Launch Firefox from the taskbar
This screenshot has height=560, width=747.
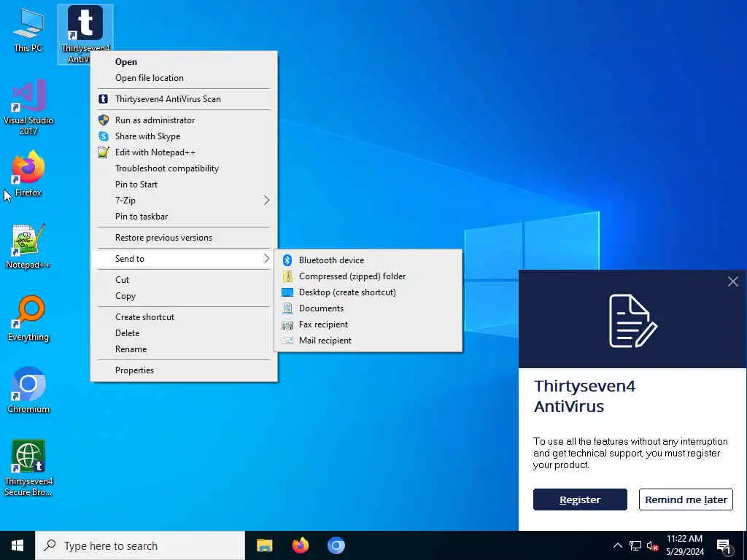click(x=300, y=545)
